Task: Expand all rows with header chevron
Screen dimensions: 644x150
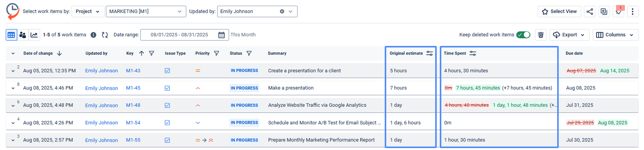Action: point(13,54)
